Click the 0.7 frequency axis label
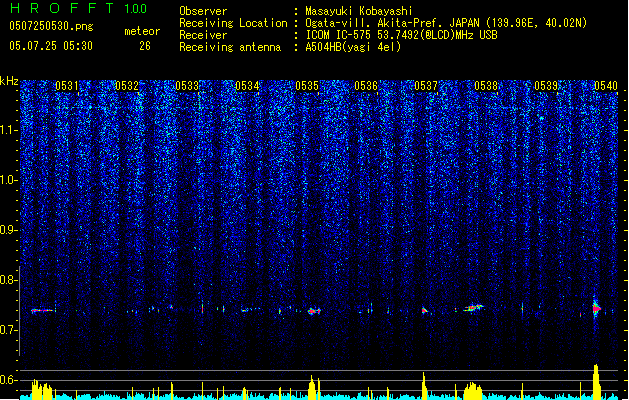This screenshot has width=629, height=400. [9, 330]
